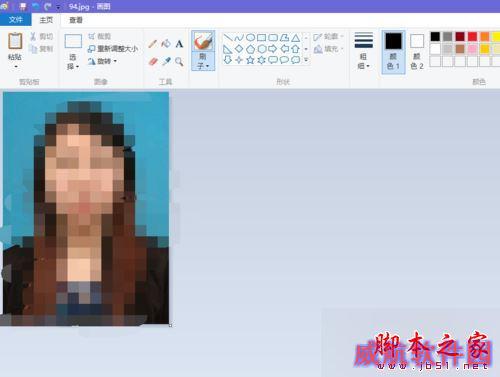The height and width of the screenshot is (377, 500).
Task: Open the File menu tab
Action: coord(16,20)
